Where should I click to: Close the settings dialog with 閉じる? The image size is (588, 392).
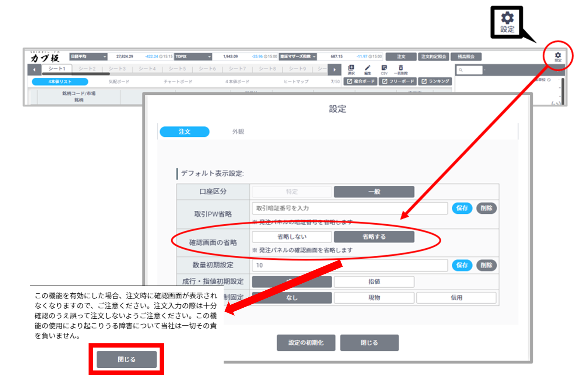pos(369,343)
